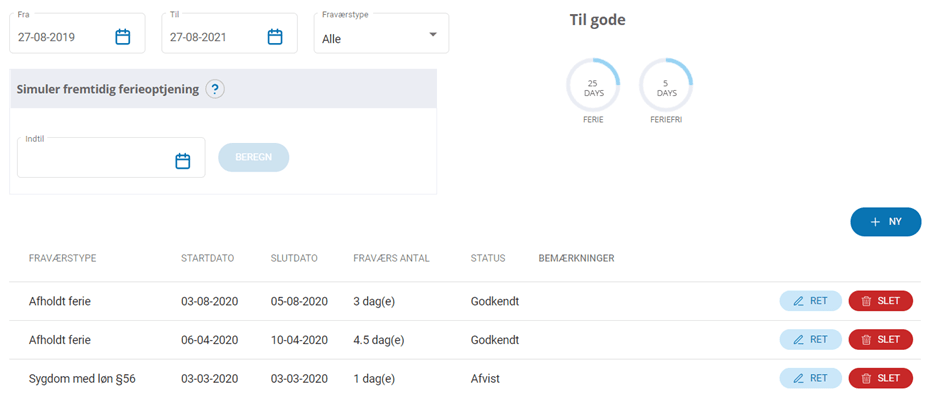Delete the 03-08-2020 Afholdt ferie entry

click(x=881, y=301)
